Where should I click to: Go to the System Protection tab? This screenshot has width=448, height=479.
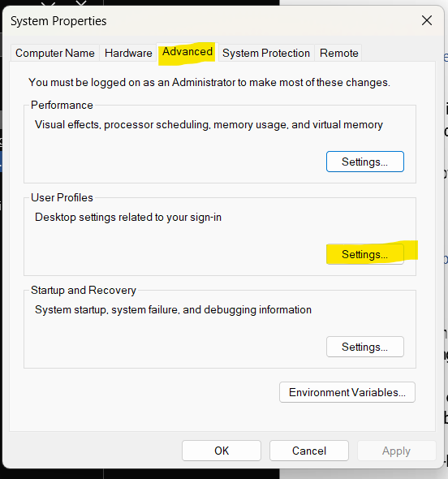coord(266,53)
